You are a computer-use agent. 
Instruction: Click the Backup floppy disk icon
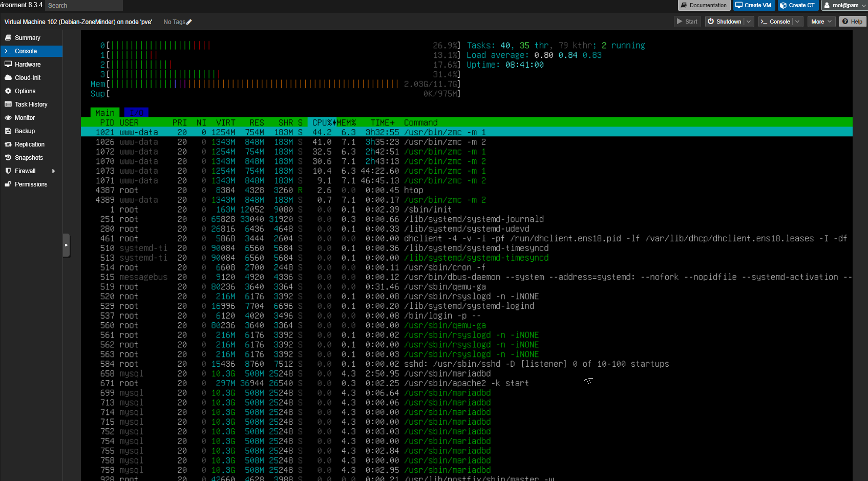[x=8, y=131]
